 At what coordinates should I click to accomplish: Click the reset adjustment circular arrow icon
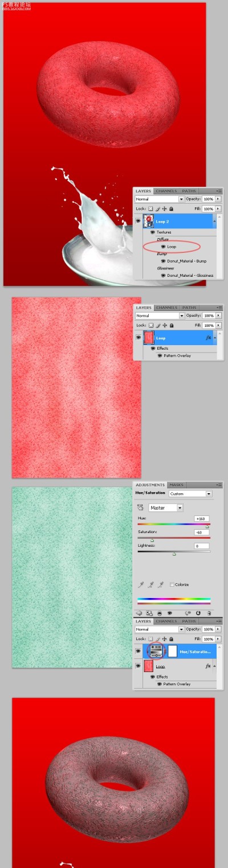click(198, 613)
